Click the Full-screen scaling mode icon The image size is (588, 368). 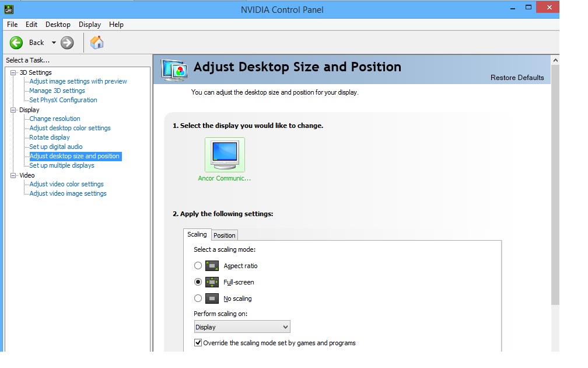point(212,282)
